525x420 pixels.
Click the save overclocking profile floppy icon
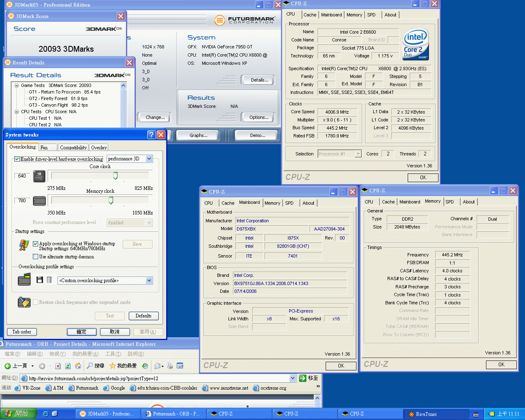point(39,280)
